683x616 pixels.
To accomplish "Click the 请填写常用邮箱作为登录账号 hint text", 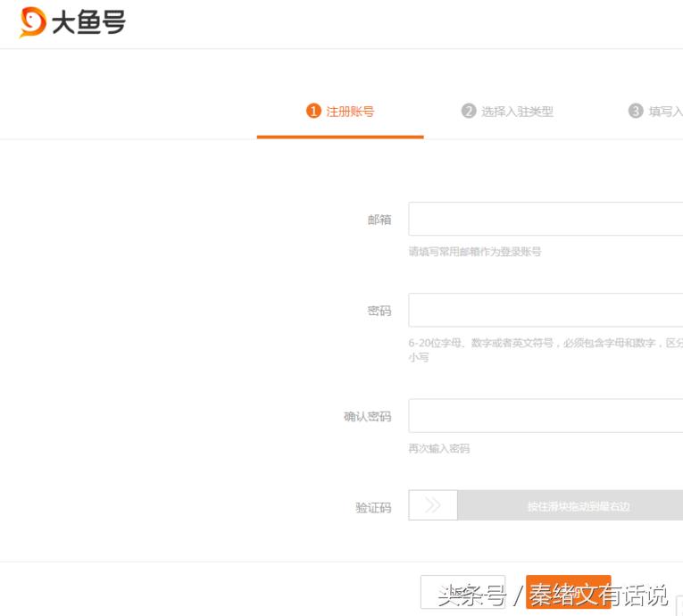I will pos(475,252).
